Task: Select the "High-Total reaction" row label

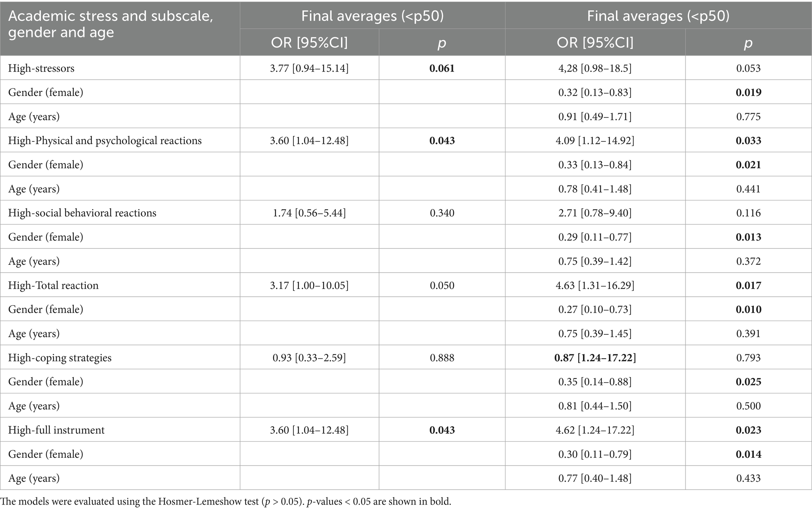Action: click(53, 285)
